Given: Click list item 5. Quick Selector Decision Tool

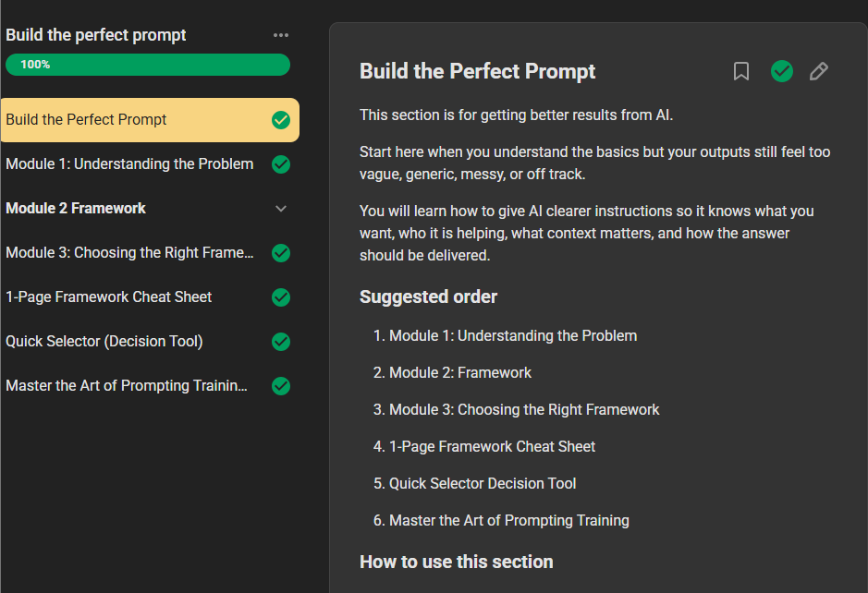Looking at the screenshot, I should [474, 484].
